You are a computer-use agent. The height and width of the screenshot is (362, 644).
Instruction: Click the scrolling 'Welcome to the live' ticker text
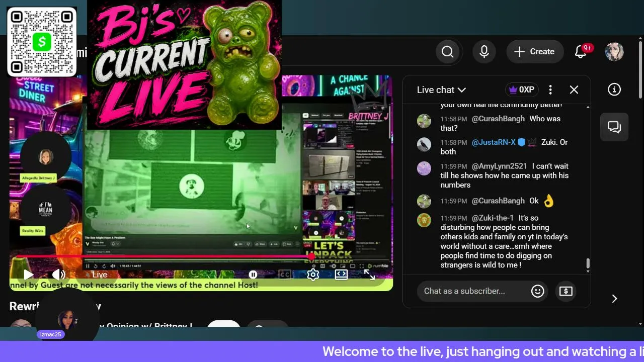[483, 351]
